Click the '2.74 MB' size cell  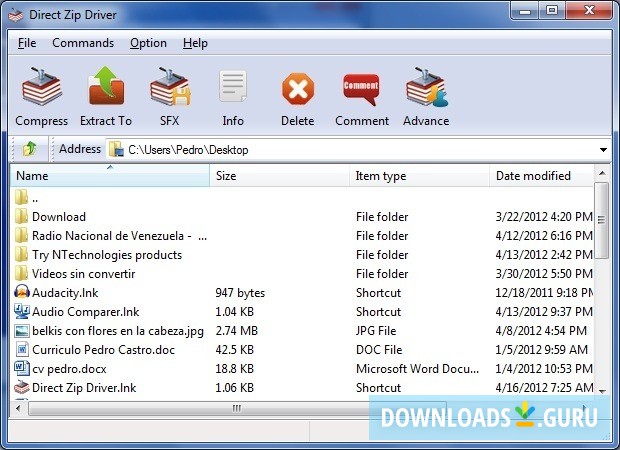tap(236, 331)
